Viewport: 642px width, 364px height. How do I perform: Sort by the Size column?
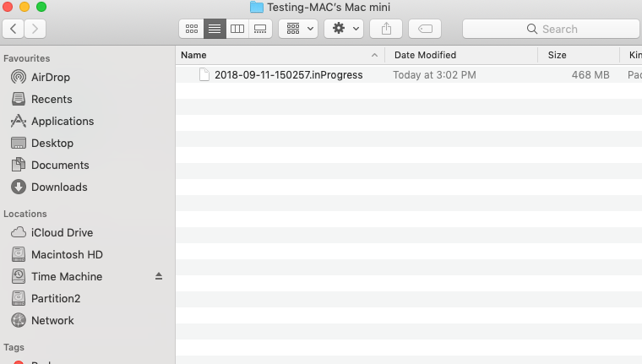coord(579,55)
